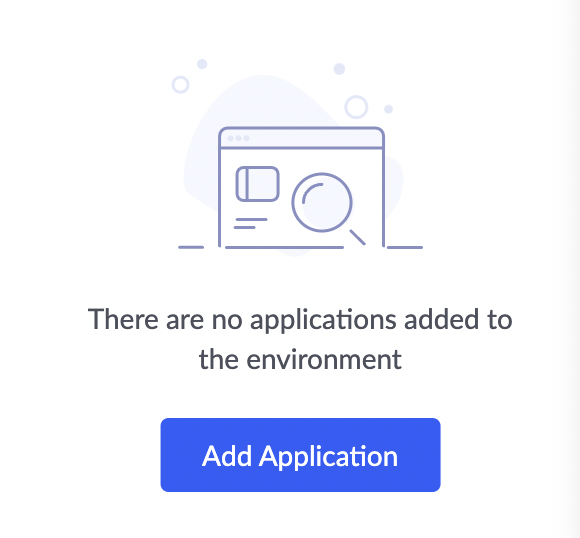Viewport: 580px width, 538px height.
Task: Click the word 'applications' in the empty-state message
Action: 323,320
